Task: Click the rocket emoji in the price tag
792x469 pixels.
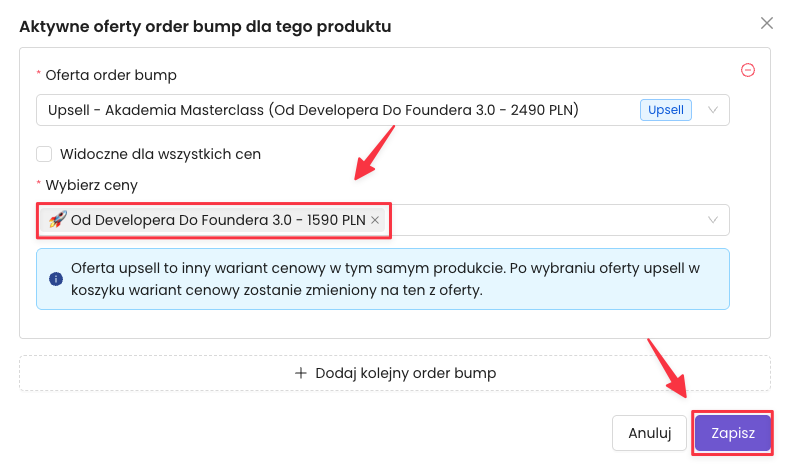Action: [57, 220]
